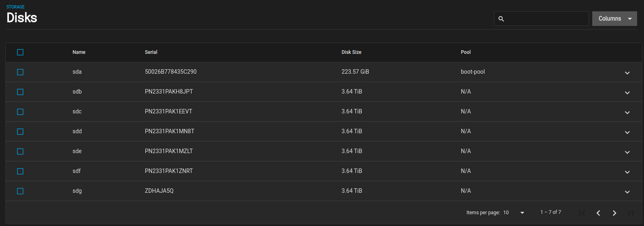Select the sdb disk checkbox
The width and height of the screenshot is (644, 226).
point(20,92)
